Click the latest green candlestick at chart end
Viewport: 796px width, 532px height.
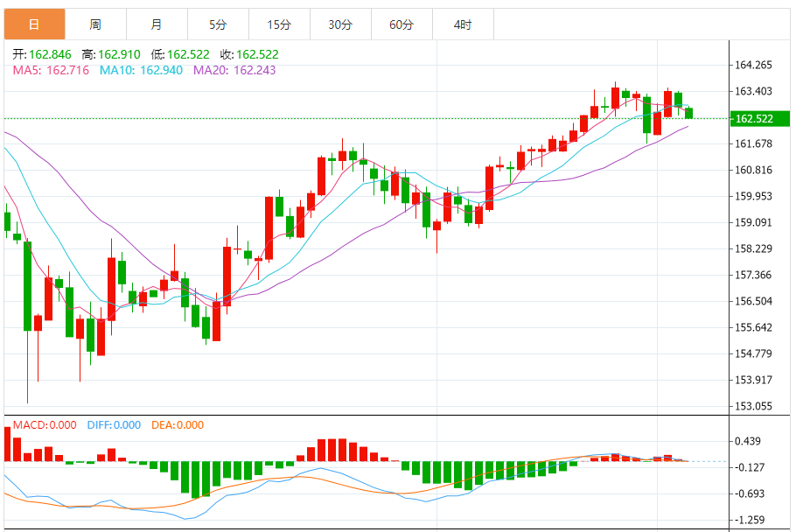click(x=689, y=113)
